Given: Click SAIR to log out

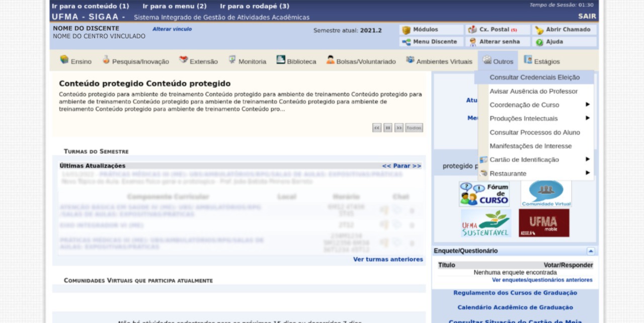Looking at the screenshot, I should click(587, 16).
